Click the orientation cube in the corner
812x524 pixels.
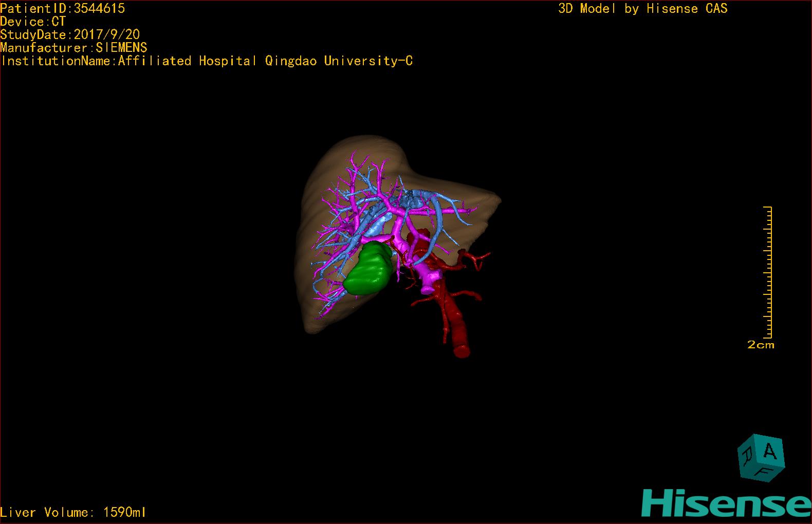point(762,458)
